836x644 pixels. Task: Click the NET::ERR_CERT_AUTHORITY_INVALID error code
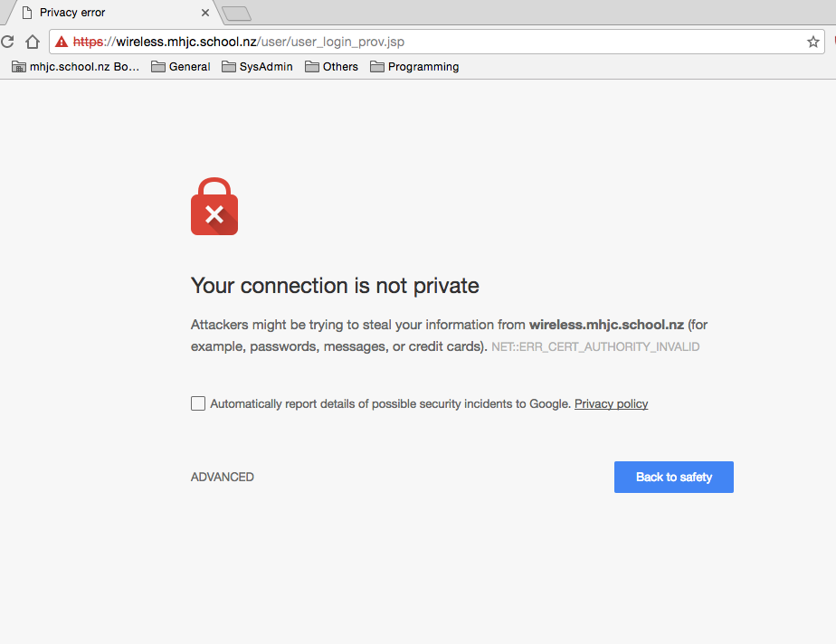pyautogui.click(x=595, y=346)
